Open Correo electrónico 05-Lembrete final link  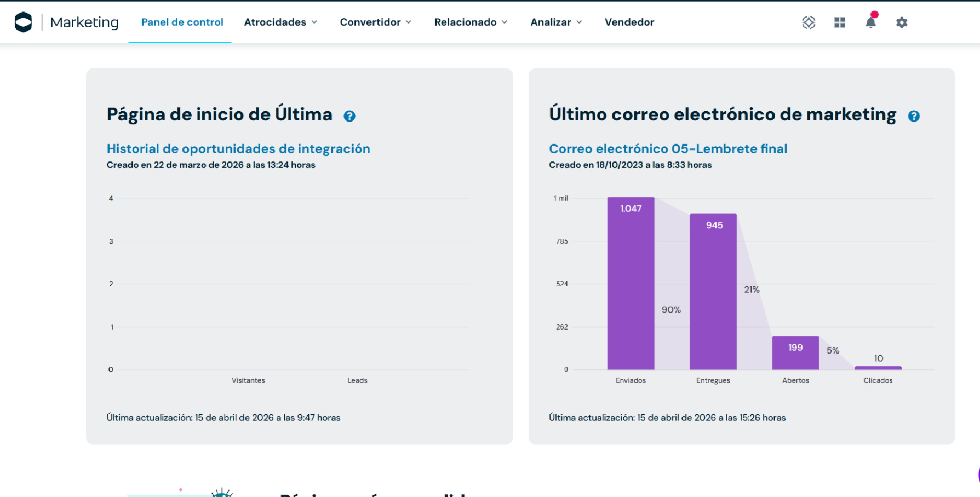(x=668, y=149)
